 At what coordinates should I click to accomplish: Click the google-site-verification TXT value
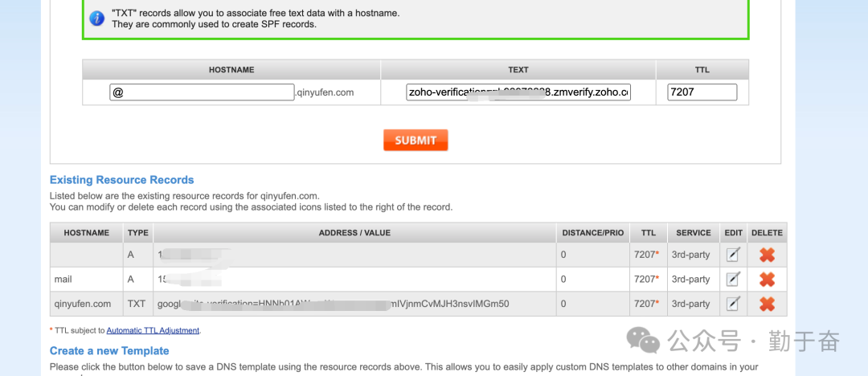[x=333, y=304]
